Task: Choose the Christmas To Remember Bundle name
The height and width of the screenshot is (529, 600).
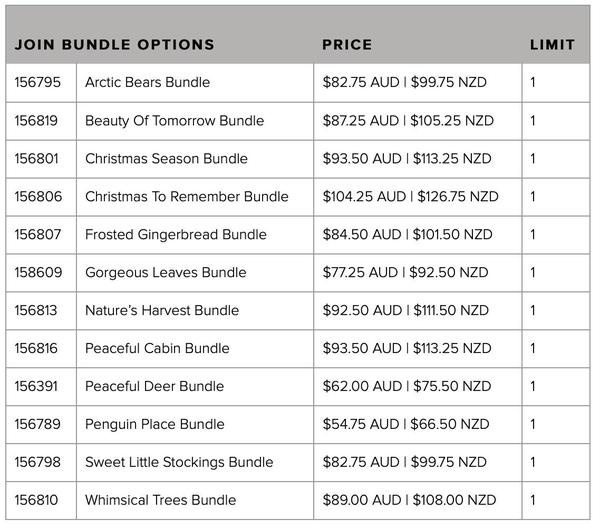Action: [186, 197]
